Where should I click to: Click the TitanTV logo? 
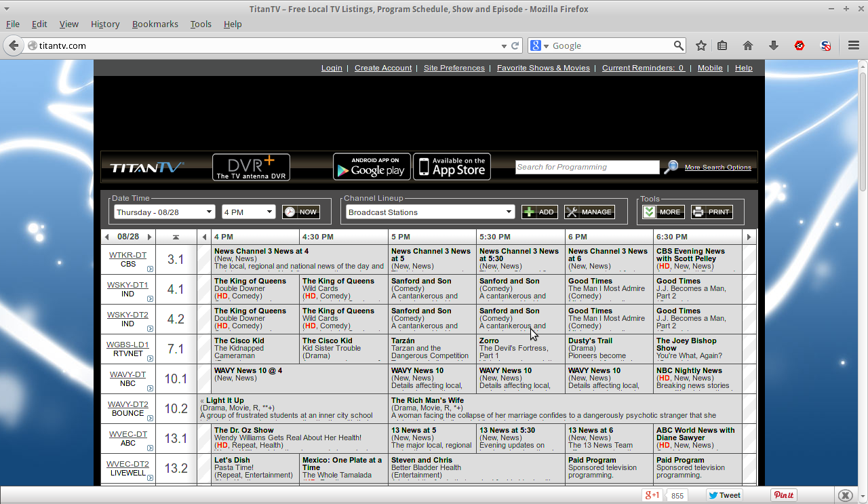click(146, 168)
